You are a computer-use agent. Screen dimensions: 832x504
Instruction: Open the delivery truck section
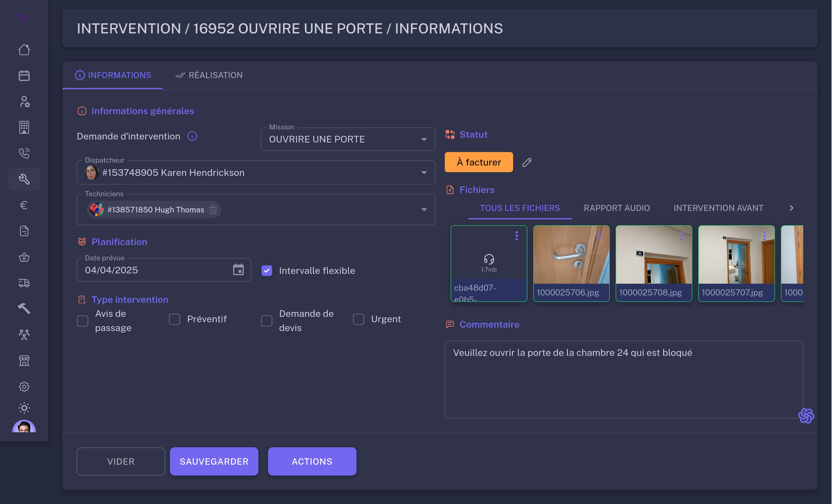coord(24,283)
